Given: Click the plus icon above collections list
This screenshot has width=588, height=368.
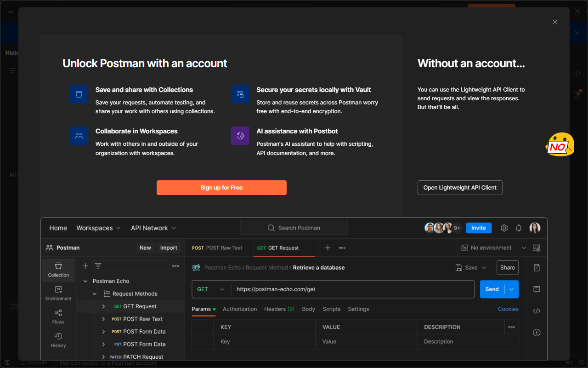Looking at the screenshot, I should point(85,266).
